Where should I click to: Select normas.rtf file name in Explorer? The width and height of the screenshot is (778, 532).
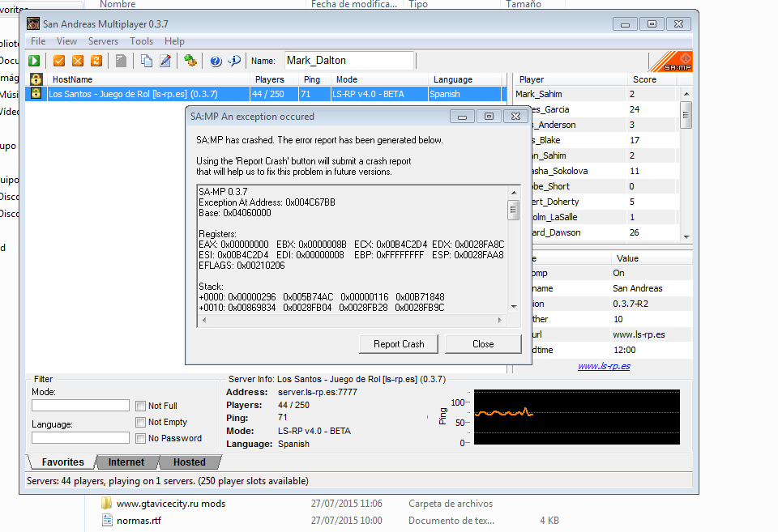coord(139,521)
